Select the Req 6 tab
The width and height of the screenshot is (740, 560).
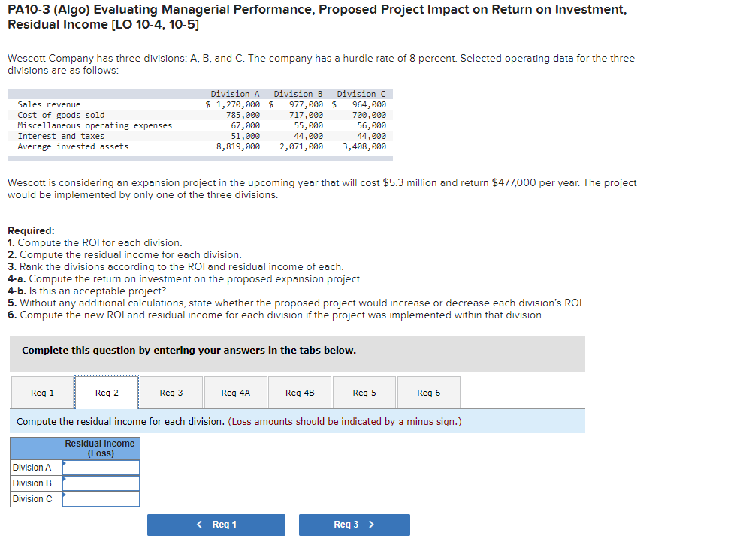[428, 392]
